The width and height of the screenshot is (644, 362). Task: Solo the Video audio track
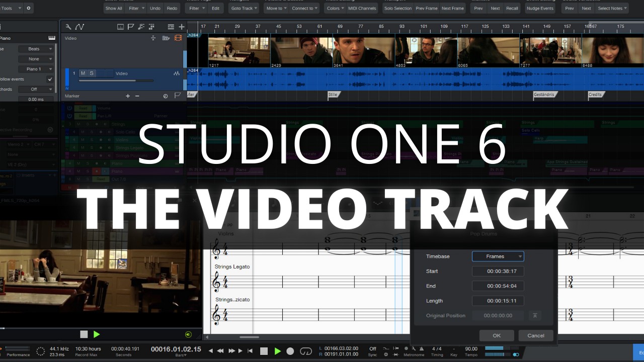(x=92, y=73)
